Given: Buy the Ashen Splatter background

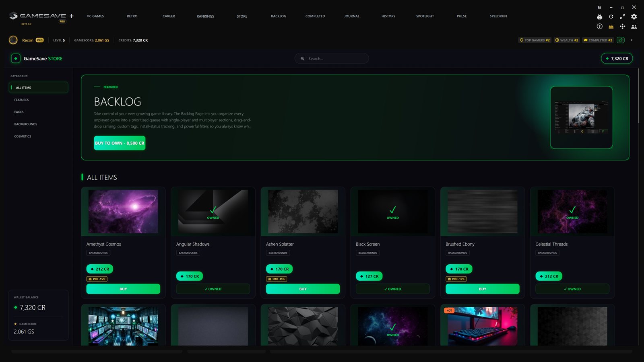Looking at the screenshot, I should click(303, 289).
